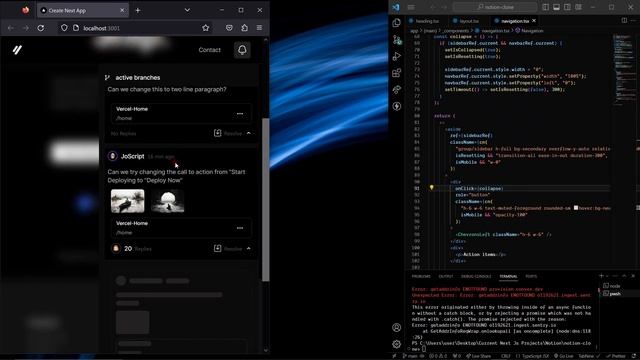Bookmark this page with the star icon

[205, 28]
